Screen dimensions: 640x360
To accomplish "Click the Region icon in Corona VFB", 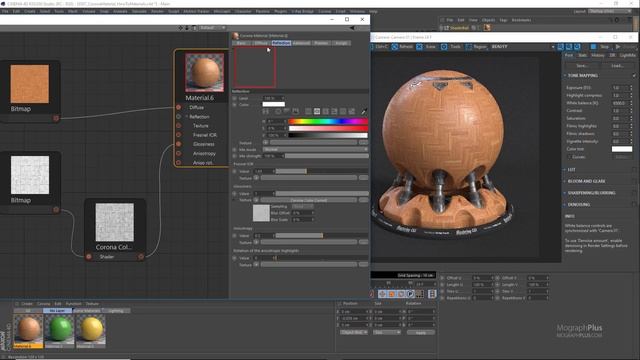I will (x=469, y=47).
